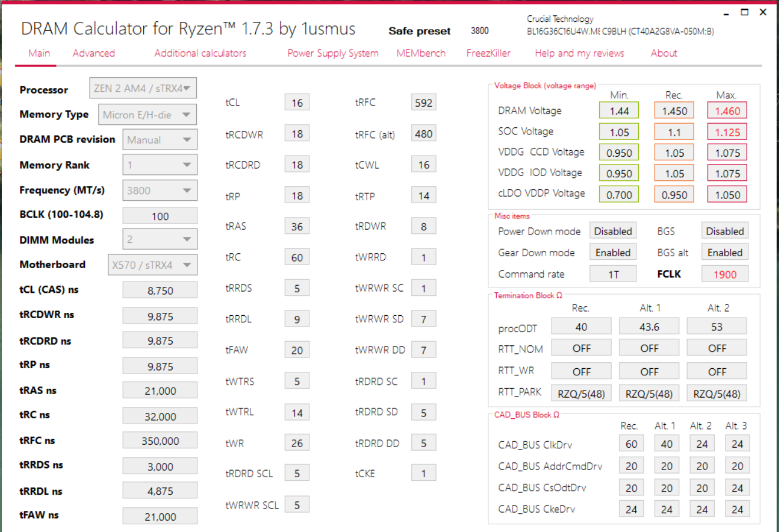Open the Advanced tab
Viewport: 779px width, 532px height.
[94, 53]
